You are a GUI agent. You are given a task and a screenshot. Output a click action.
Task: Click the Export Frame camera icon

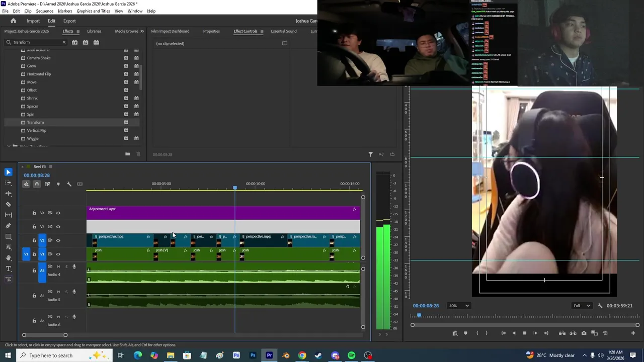click(x=584, y=333)
